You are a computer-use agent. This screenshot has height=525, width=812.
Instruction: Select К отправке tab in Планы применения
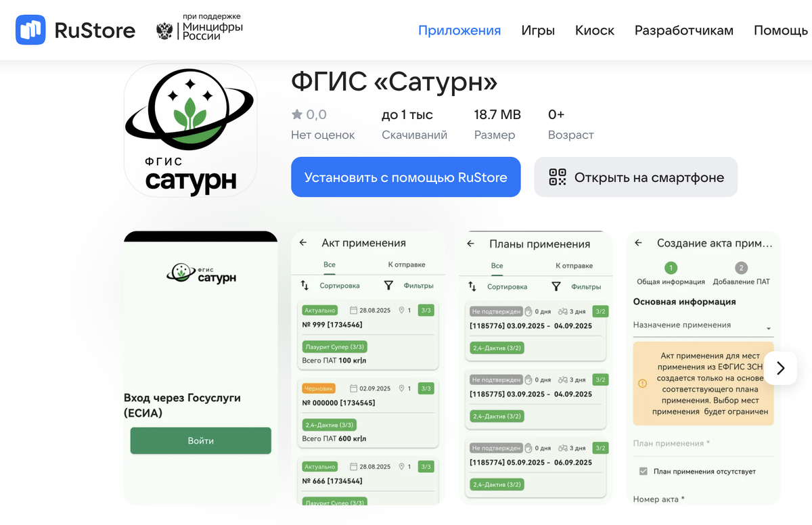574,266
